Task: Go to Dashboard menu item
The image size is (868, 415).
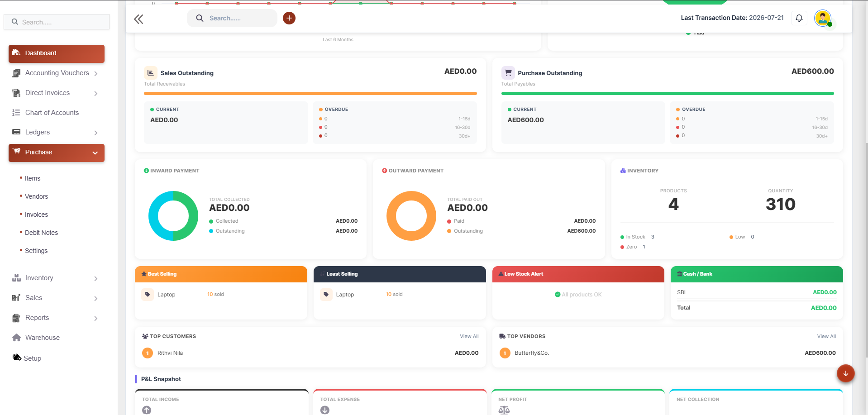Action: coord(57,53)
